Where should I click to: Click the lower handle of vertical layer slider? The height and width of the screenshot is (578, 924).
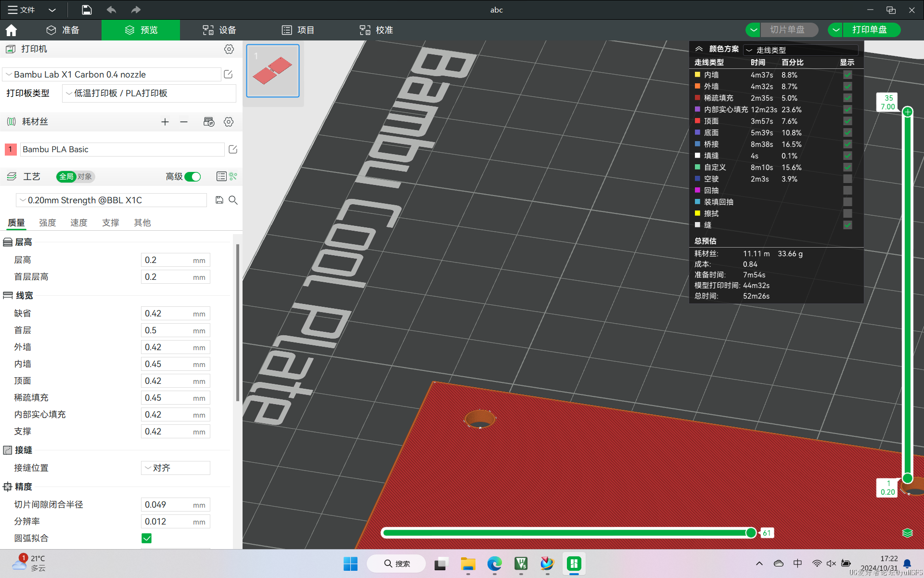(x=908, y=478)
